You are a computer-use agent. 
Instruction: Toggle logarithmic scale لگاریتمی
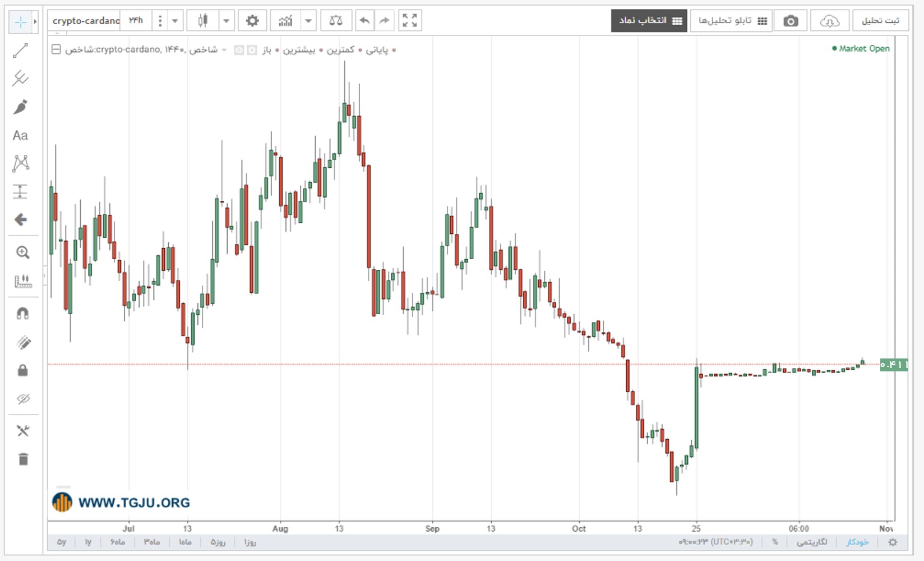pyautogui.click(x=812, y=542)
